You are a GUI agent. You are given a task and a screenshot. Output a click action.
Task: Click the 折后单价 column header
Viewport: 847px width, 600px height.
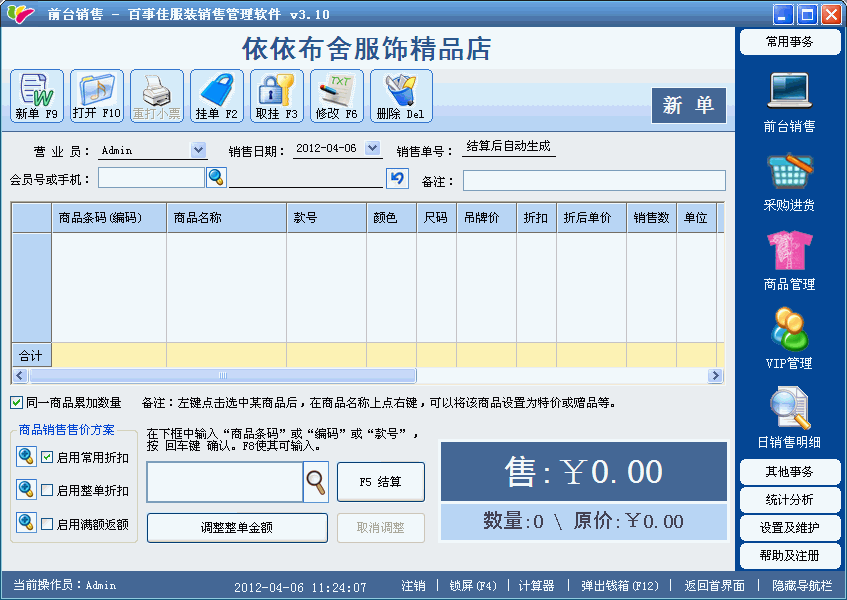[x=592, y=218]
